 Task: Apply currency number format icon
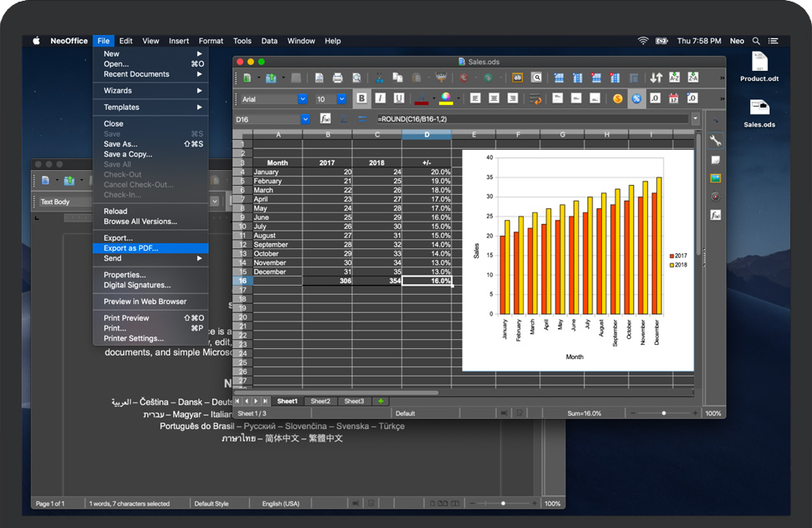(618, 98)
